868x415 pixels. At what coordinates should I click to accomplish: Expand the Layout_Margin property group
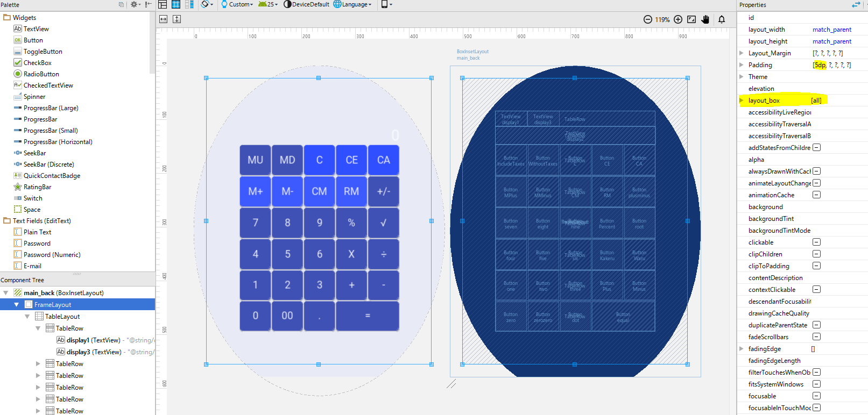pos(742,53)
